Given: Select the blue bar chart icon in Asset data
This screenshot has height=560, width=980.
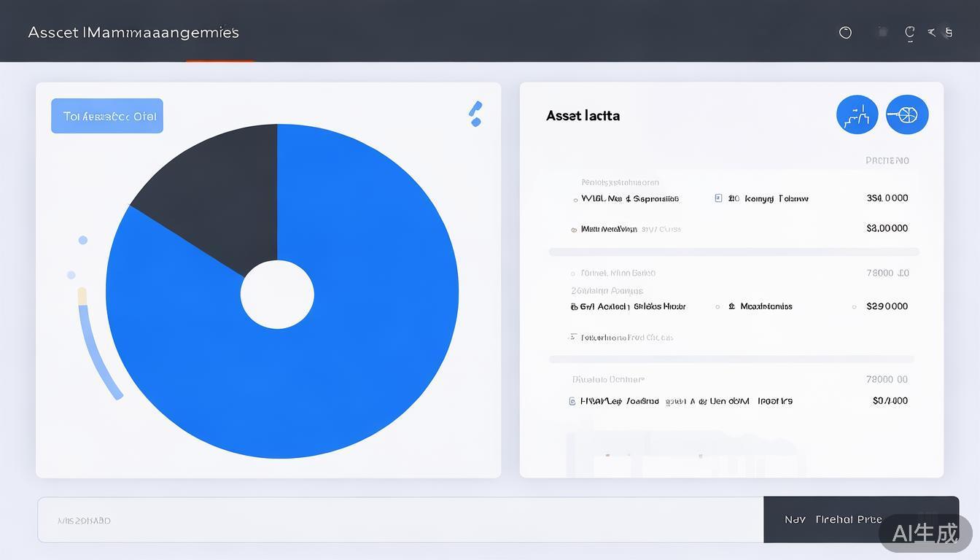Looking at the screenshot, I should point(856,114).
